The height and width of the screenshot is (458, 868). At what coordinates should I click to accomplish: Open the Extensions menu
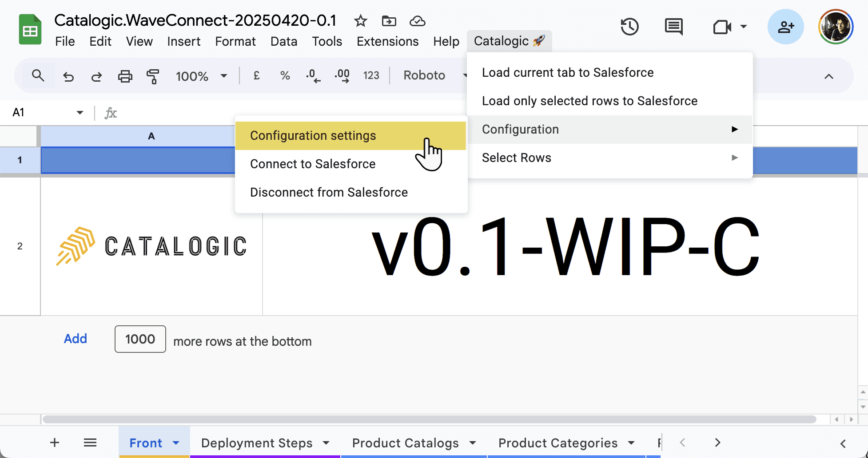(387, 41)
